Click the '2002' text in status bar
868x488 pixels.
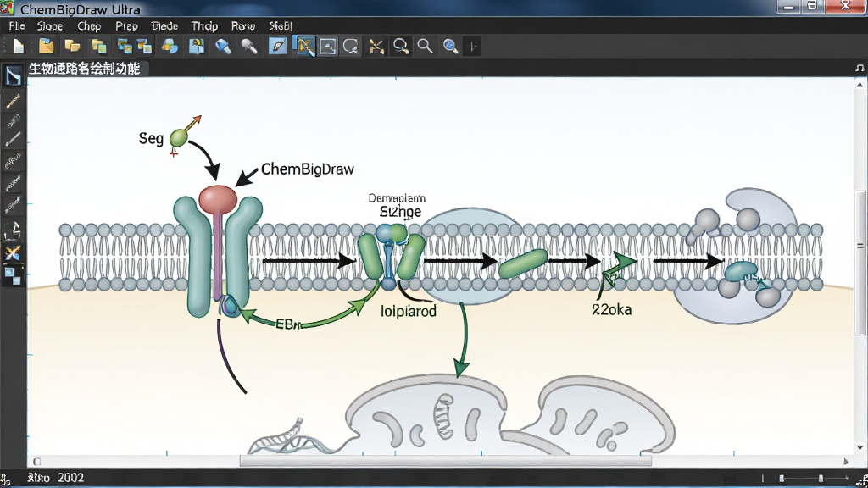tap(70, 478)
